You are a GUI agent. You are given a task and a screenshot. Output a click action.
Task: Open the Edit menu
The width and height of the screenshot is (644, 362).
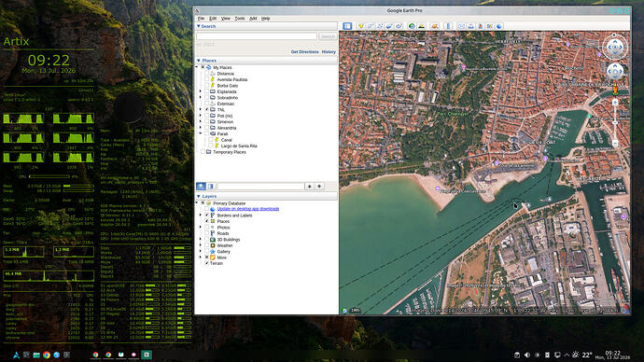(x=213, y=19)
